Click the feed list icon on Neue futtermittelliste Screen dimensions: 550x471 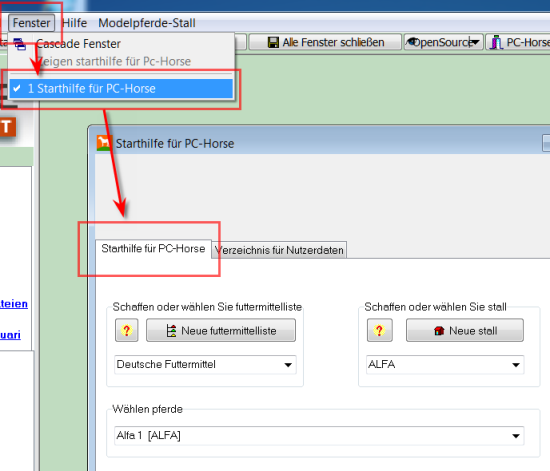[172, 331]
